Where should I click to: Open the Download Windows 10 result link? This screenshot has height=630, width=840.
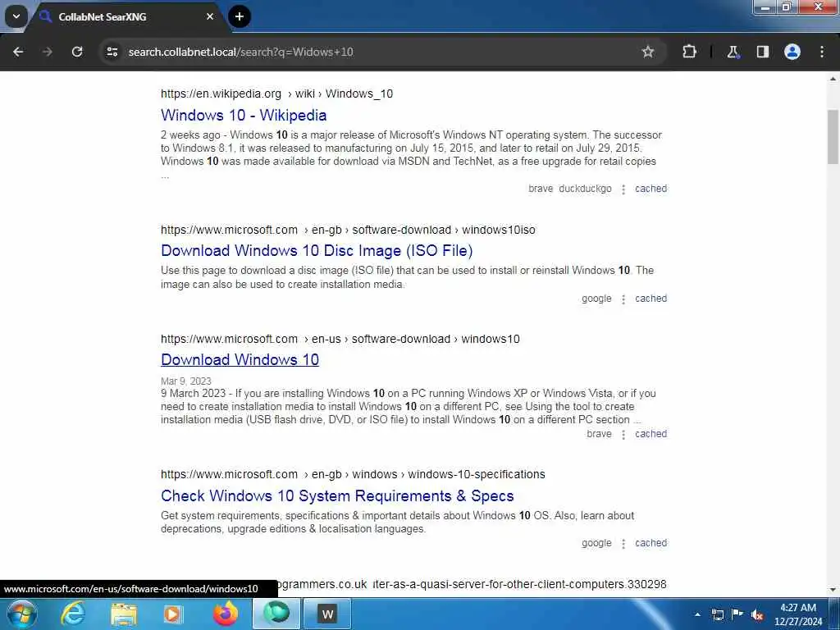pyautogui.click(x=240, y=360)
